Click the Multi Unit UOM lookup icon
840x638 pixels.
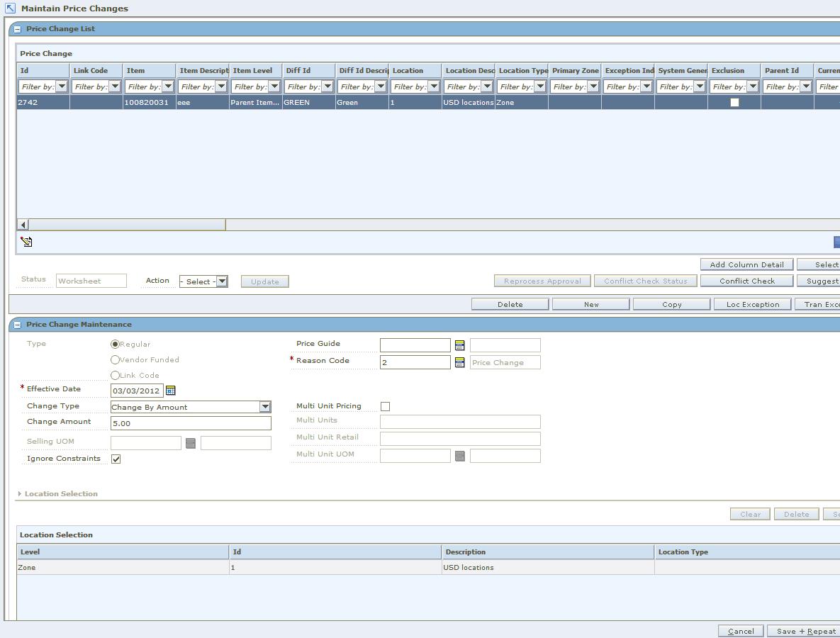(459, 456)
